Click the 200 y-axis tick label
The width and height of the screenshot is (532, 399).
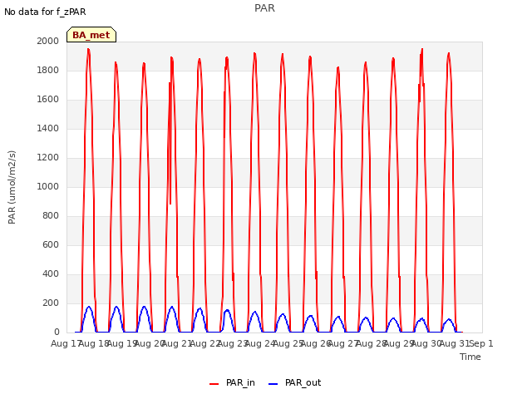tap(51, 303)
